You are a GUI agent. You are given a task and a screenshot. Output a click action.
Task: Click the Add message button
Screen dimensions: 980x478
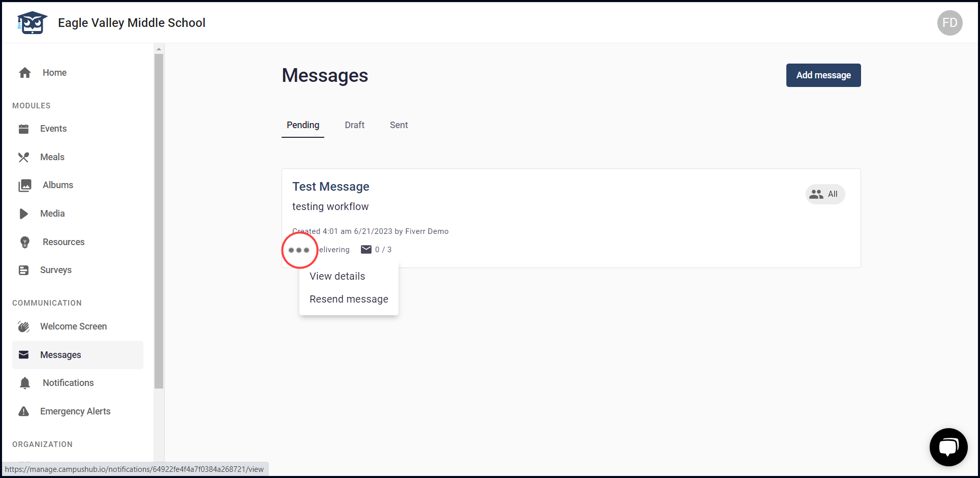tap(823, 75)
